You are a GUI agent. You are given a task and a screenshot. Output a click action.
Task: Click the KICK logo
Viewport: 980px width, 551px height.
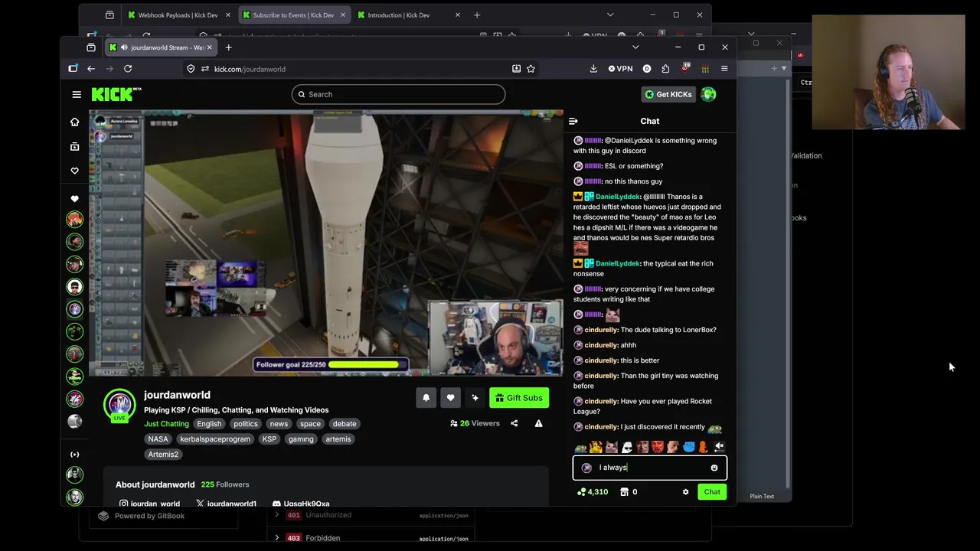point(116,94)
